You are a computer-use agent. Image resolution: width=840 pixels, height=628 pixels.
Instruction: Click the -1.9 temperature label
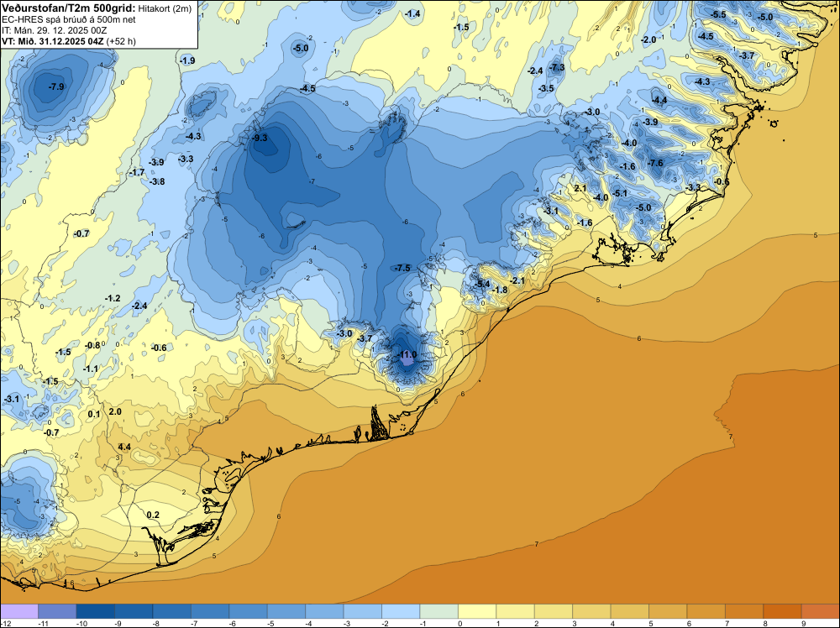[x=187, y=60]
